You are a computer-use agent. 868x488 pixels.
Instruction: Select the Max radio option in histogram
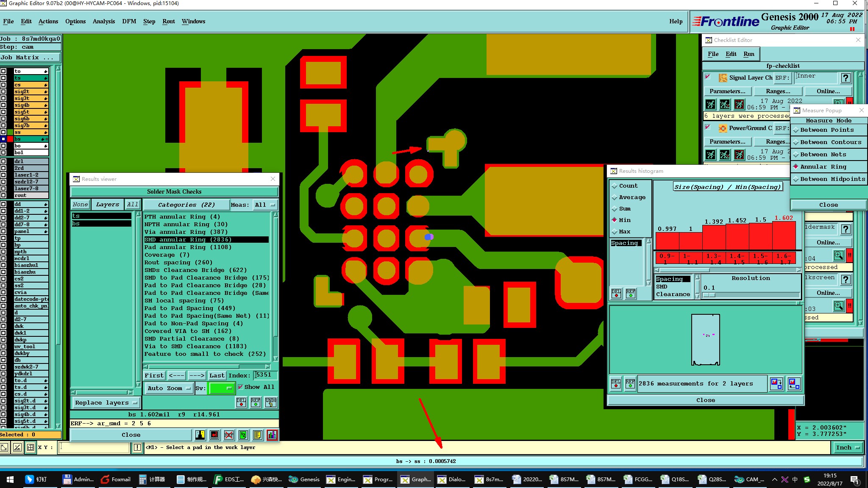coord(615,231)
